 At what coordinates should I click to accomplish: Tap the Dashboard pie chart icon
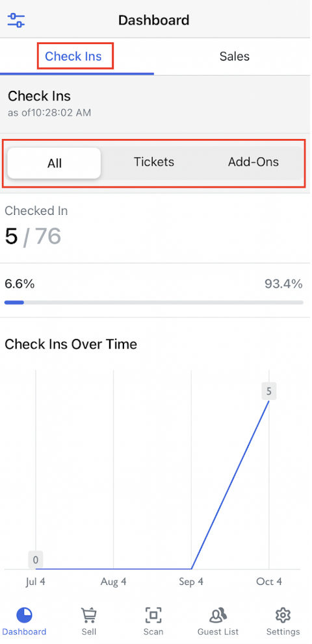(x=24, y=615)
